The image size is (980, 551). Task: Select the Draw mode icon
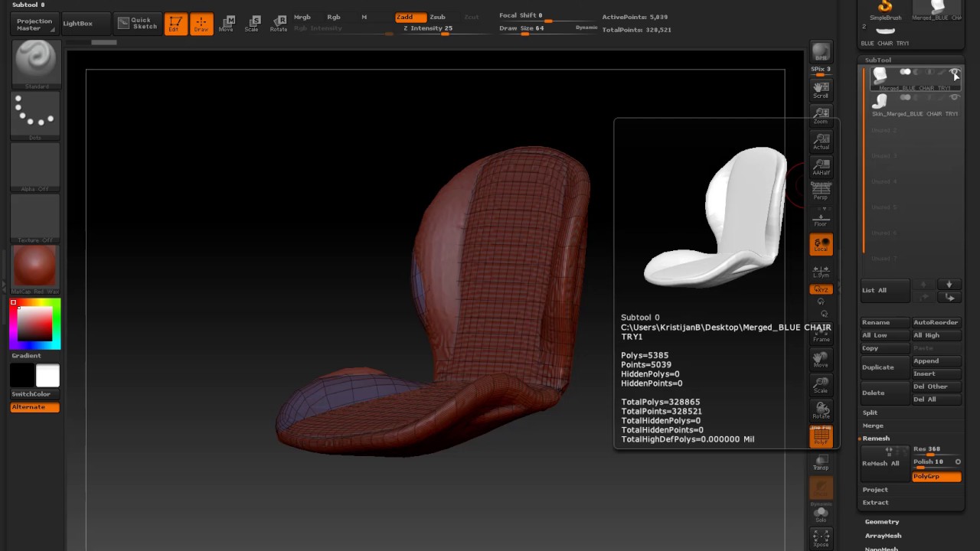(x=201, y=24)
